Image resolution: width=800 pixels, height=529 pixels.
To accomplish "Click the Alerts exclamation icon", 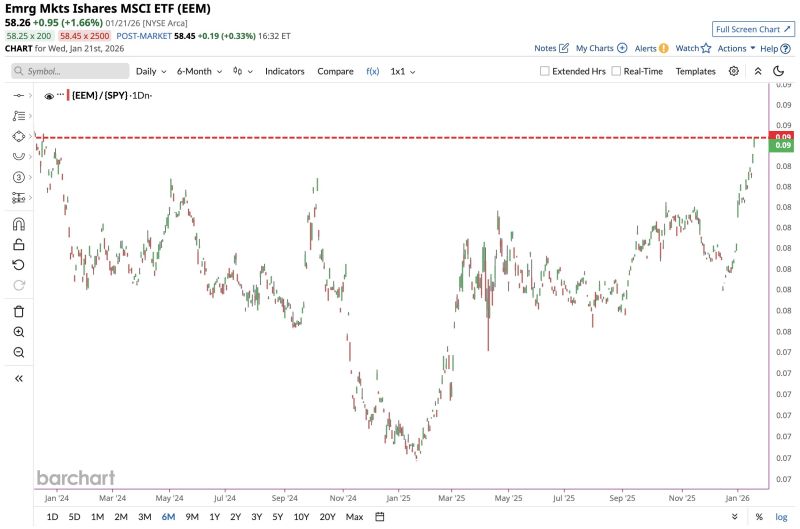I will pyautogui.click(x=663, y=48).
